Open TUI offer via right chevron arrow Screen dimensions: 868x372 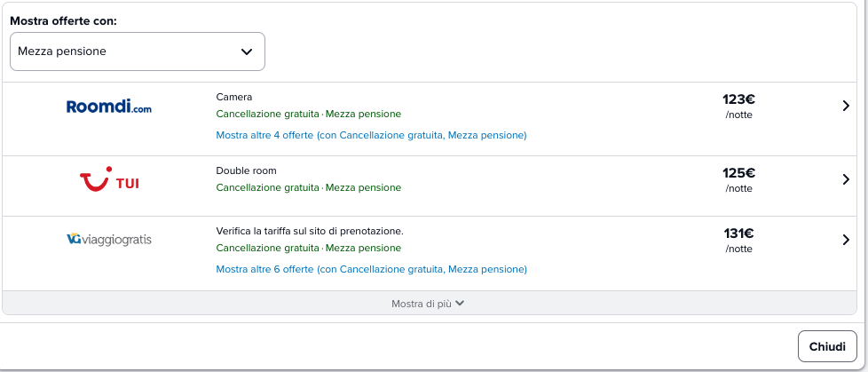[845, 179]
